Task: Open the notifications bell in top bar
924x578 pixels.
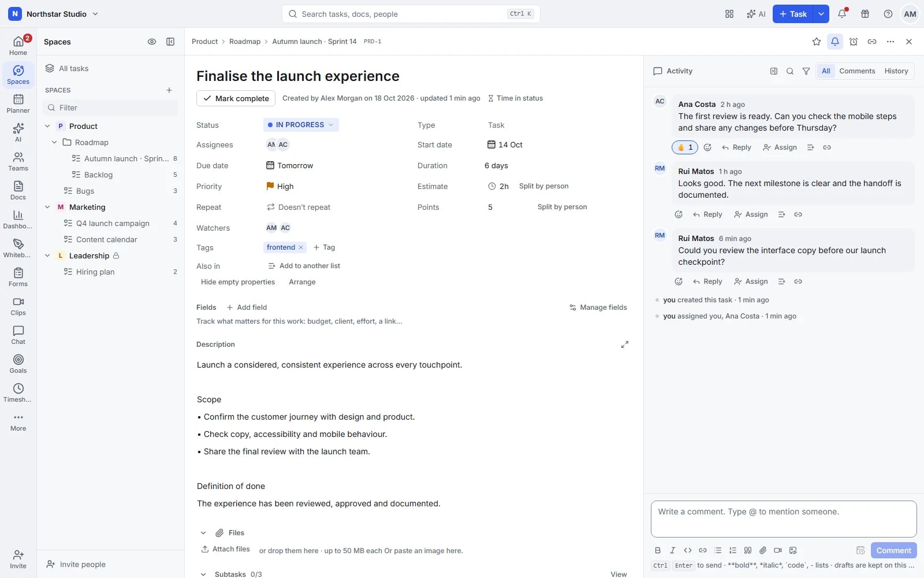Action: tap(842, 14)
